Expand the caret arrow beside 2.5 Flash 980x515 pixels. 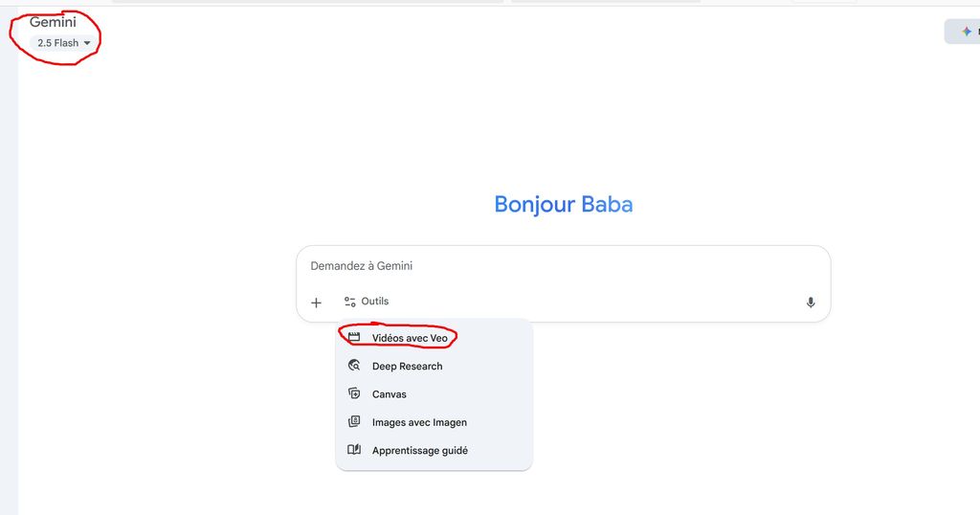point(87,43)
